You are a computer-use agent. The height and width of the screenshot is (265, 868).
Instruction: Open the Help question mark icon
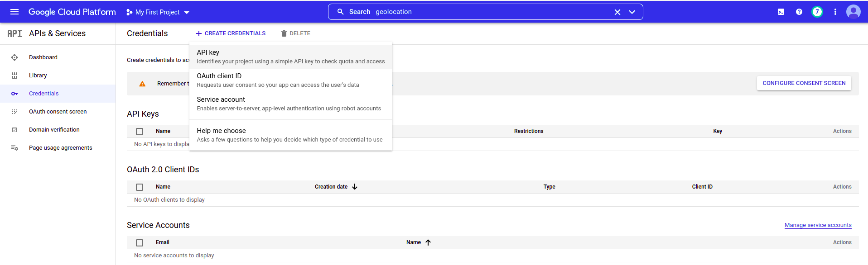799,12
